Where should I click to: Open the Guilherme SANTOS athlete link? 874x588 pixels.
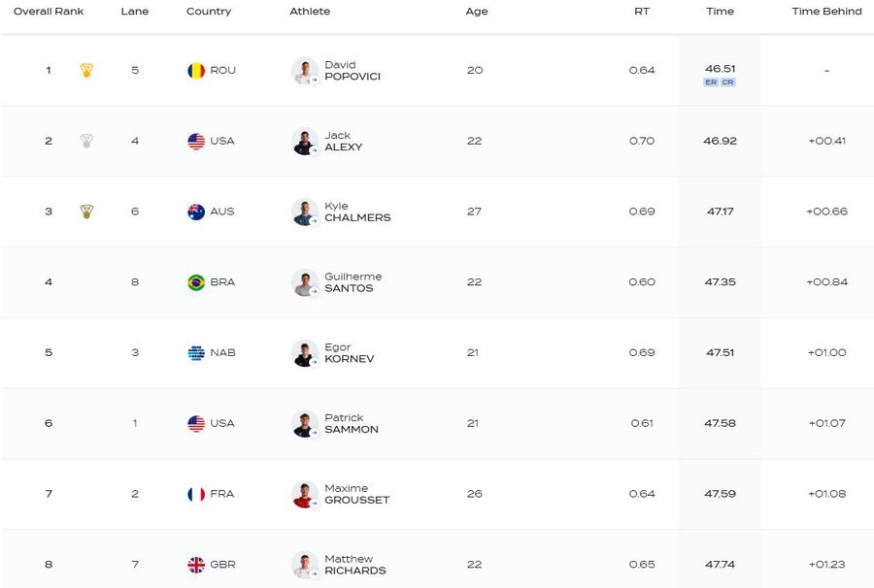[353, 282]
